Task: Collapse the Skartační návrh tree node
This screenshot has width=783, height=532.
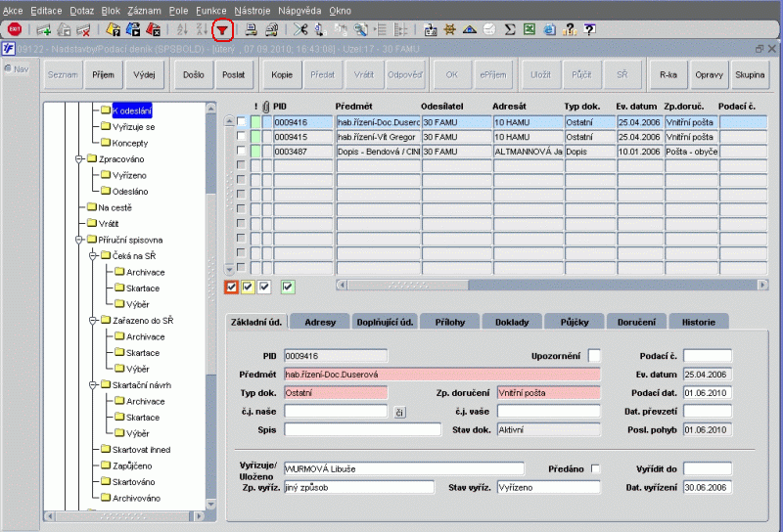Action: pyautogui.click(x=90, y=385)
